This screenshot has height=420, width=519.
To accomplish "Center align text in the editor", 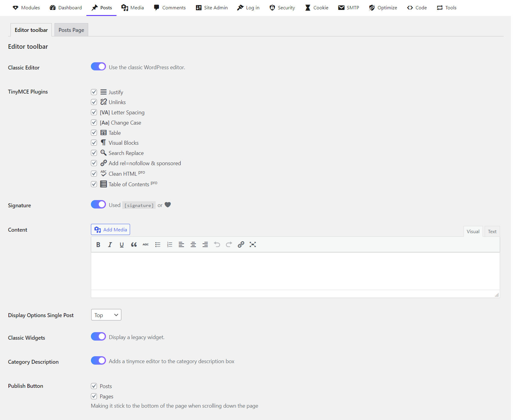I will point(193,245).
